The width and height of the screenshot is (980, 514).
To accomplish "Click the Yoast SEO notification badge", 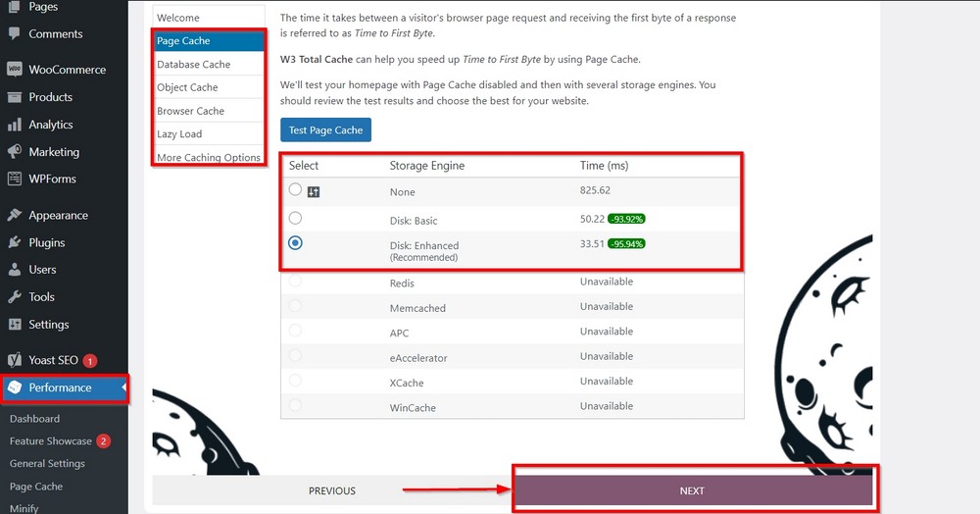I will pyautogui.click(x=90, y=361).
